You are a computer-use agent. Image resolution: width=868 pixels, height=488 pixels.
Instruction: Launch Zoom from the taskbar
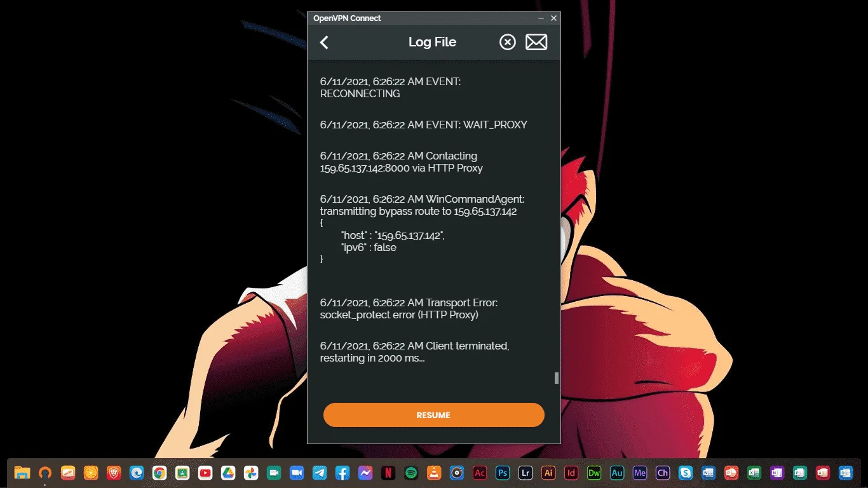click(297, 473)
